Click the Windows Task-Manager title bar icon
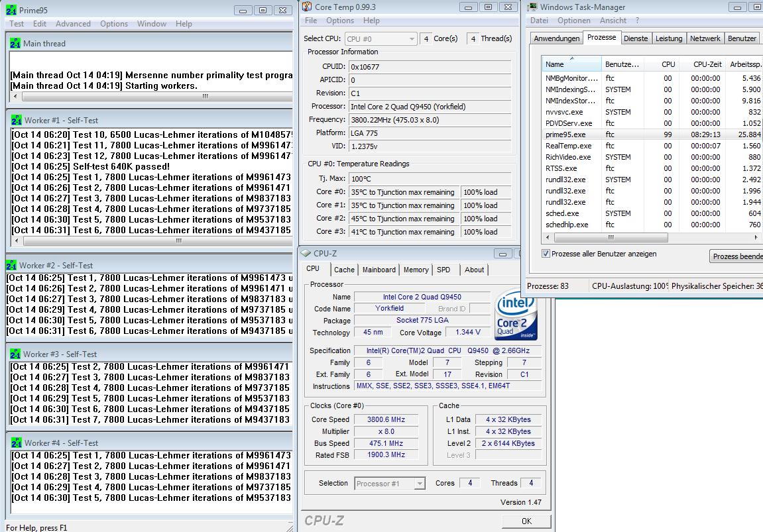Viewport: 763px width, 532px height. [x=533, y=7]
